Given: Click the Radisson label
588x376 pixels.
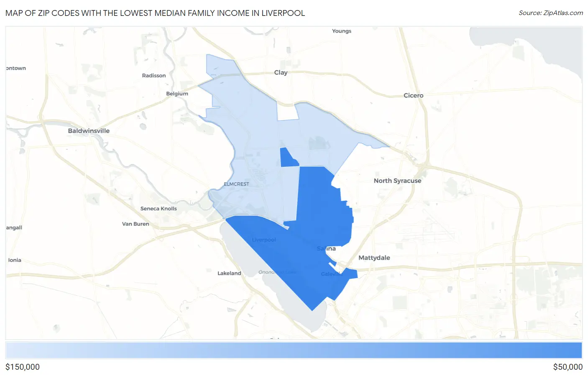Looking at the screenshot, I should pos(154,76).
